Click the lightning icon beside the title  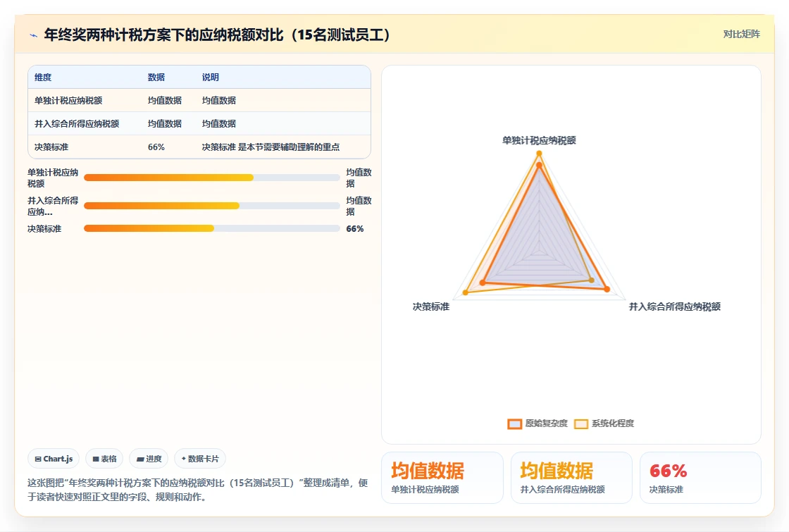(34, 35)
